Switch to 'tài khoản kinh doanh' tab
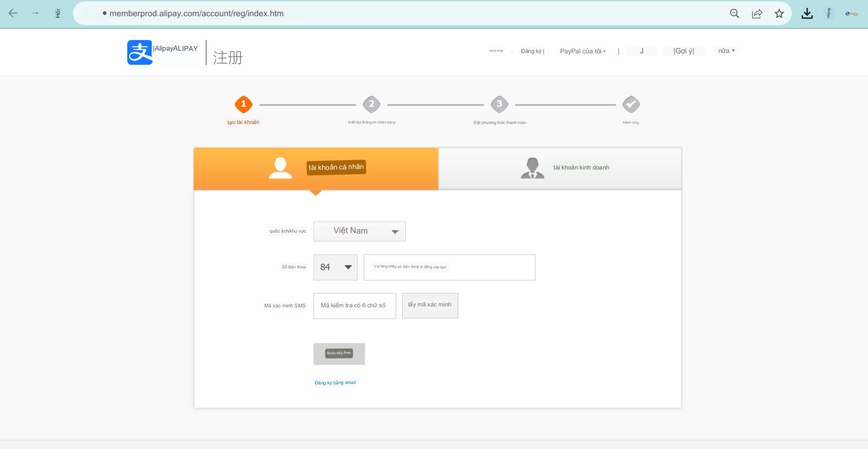Viewport: 868px width, 449px height. (x=560, y=169)
